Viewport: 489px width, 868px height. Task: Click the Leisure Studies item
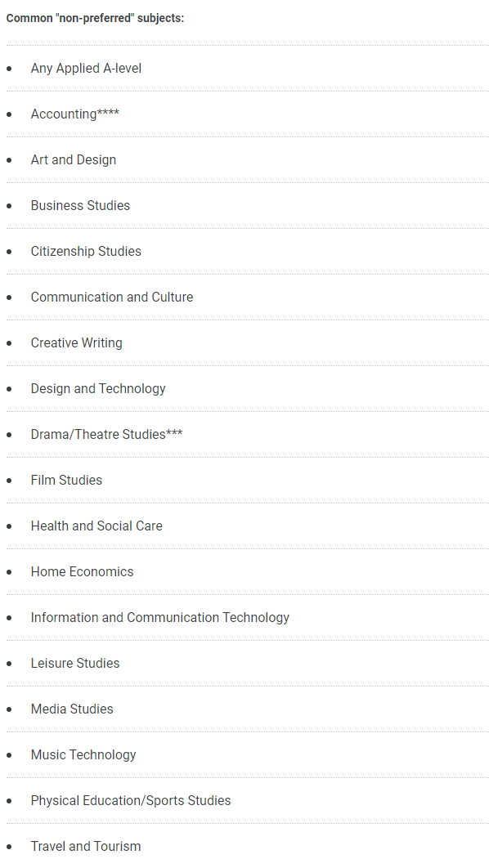(x=74, y=663)
